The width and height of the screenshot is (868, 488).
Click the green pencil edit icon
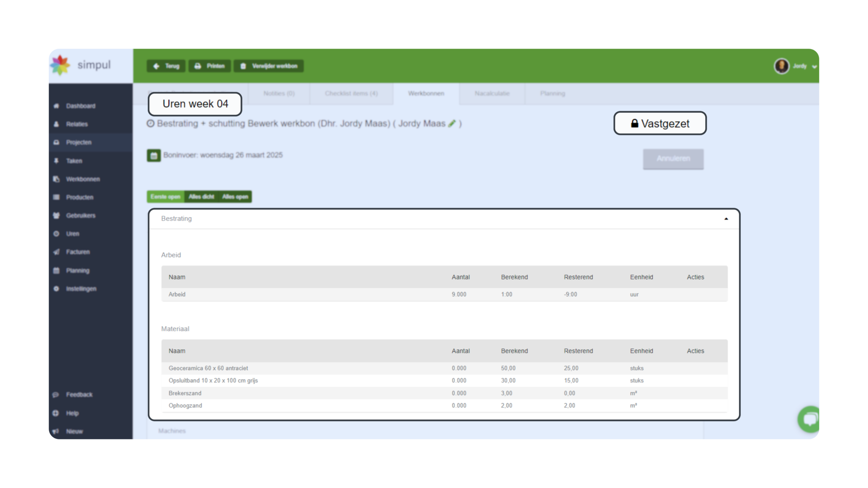point(452,123)
